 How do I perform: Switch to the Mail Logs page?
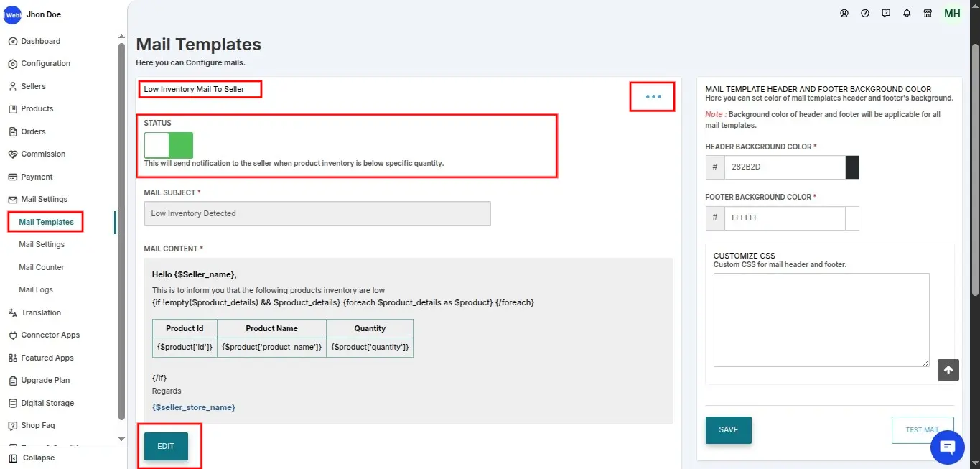[37, 289]
